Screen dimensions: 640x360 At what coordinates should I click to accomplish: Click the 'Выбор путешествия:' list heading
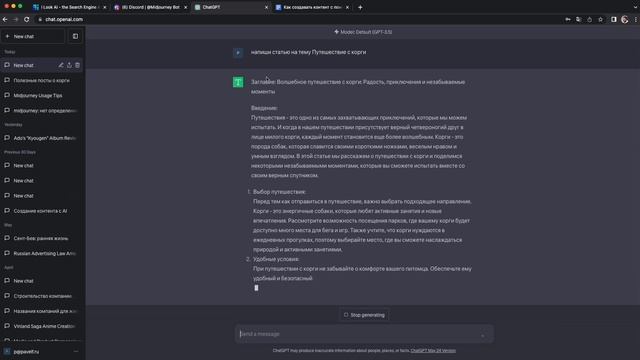click(x=279, y=192)
